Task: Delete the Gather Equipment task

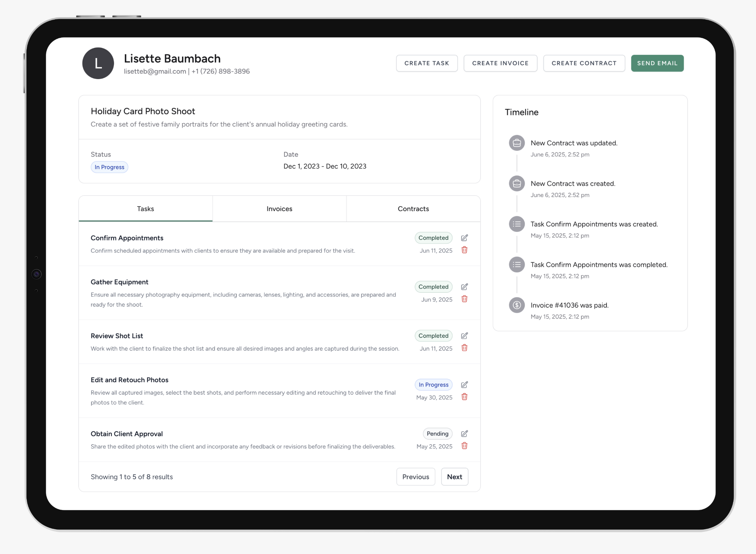Action: coord(464,299)
